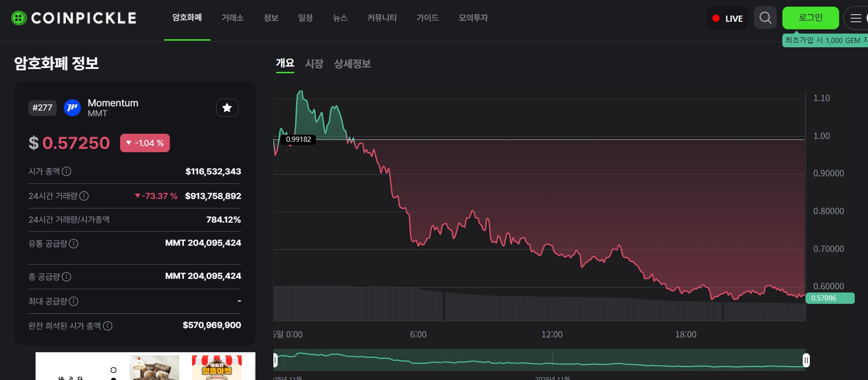
Task: Grab the right handle of chart range slider
Action: [x=806, y=360]
